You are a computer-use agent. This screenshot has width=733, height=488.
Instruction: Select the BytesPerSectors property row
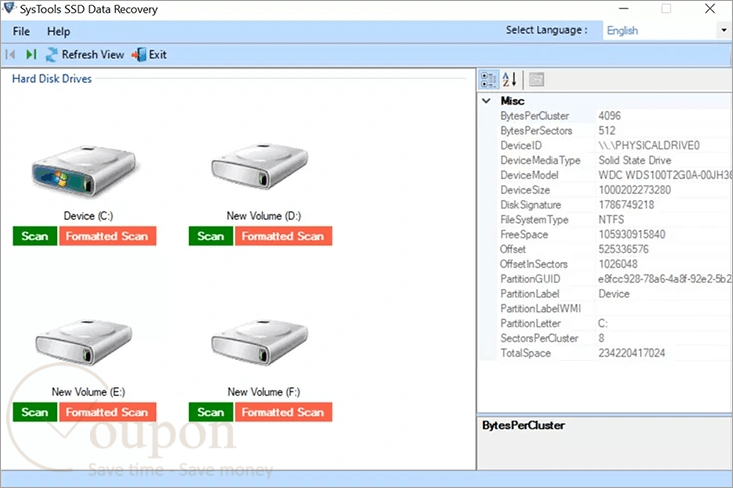[x=615, y=130]
